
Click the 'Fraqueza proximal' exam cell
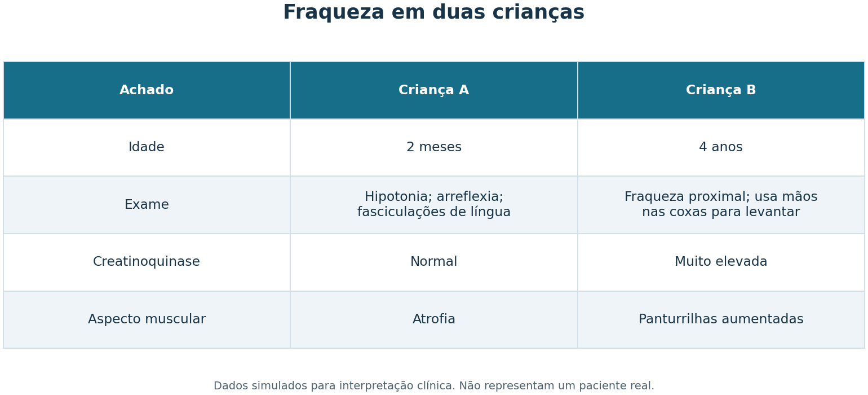[x=721, y=205]
